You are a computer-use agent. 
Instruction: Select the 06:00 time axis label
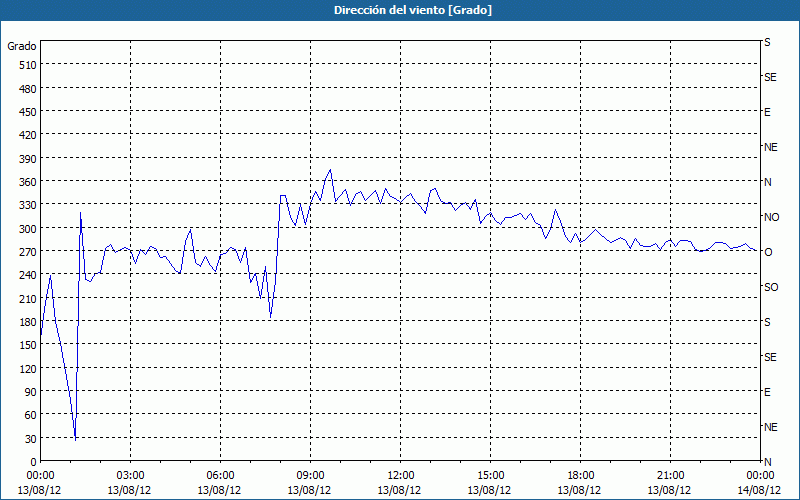click(220, 476)
